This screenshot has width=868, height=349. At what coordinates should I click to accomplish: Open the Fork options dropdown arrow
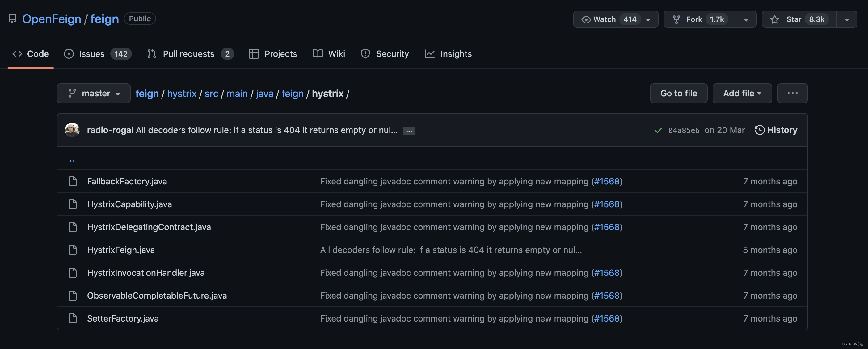click(746, 19)
